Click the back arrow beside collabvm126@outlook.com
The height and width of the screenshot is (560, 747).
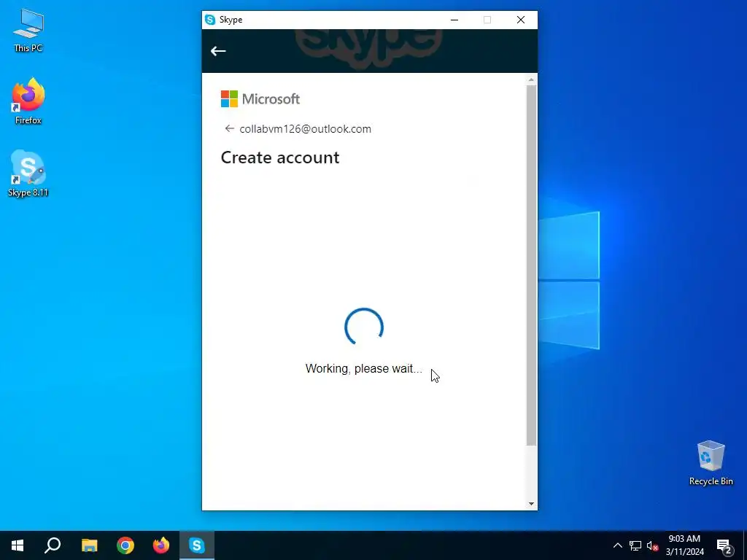tap(230, 128)
